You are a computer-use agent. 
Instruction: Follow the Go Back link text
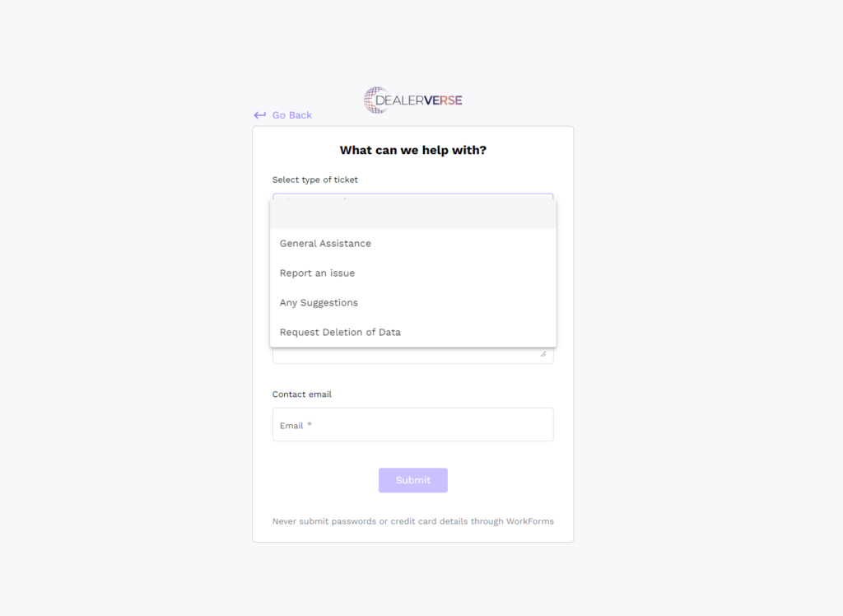(292, 115)
